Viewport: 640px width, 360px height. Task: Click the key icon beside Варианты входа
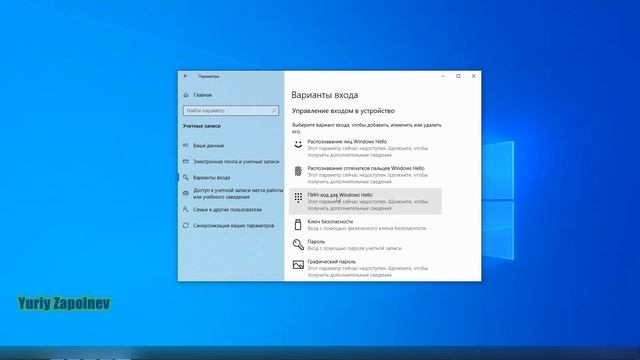point(186,178)
